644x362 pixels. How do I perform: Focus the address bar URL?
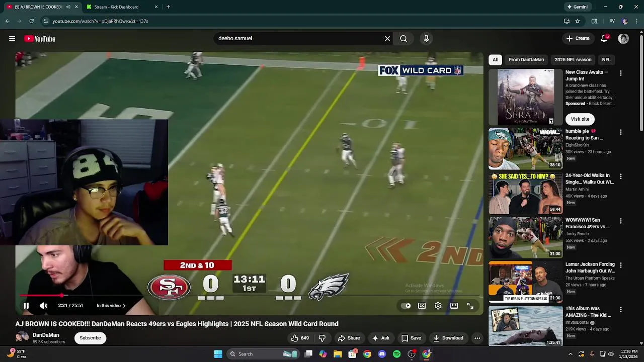pos(100,21)
